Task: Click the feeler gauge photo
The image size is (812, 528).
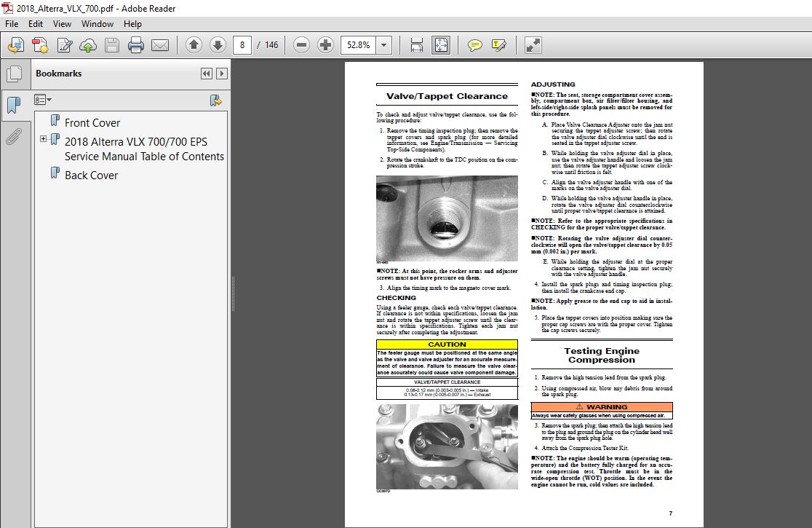Action: point(447,446)
